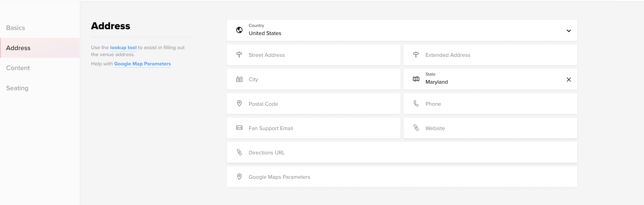Focus the Website input field

[490, 128]
